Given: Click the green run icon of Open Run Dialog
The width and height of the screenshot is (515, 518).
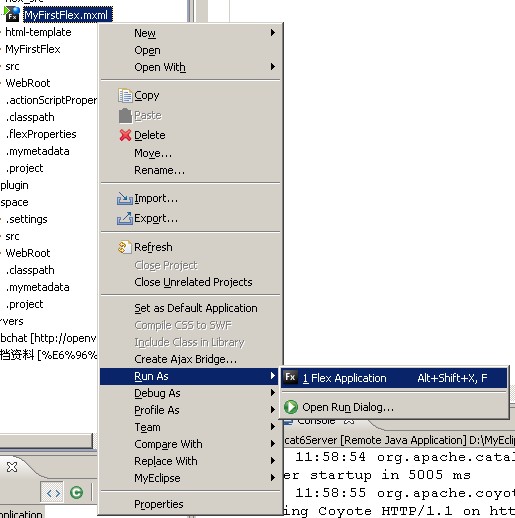Looking at the screenshot, I should coord(291,407).
